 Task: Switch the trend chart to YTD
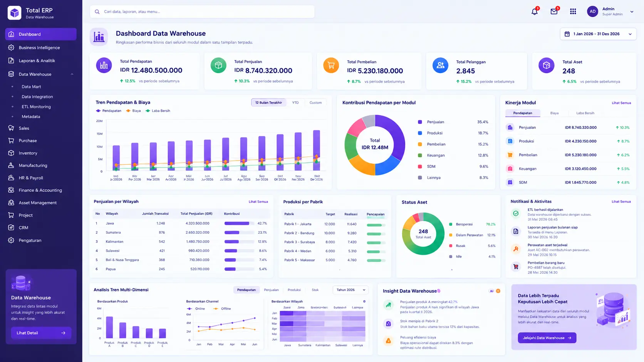pyautogui.click(x=295, y=102)
